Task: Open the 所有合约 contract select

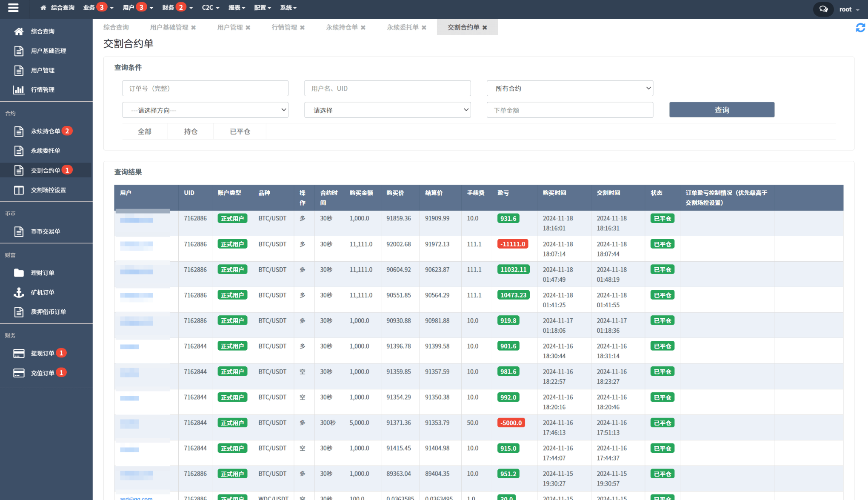Action: click(570, 89)
